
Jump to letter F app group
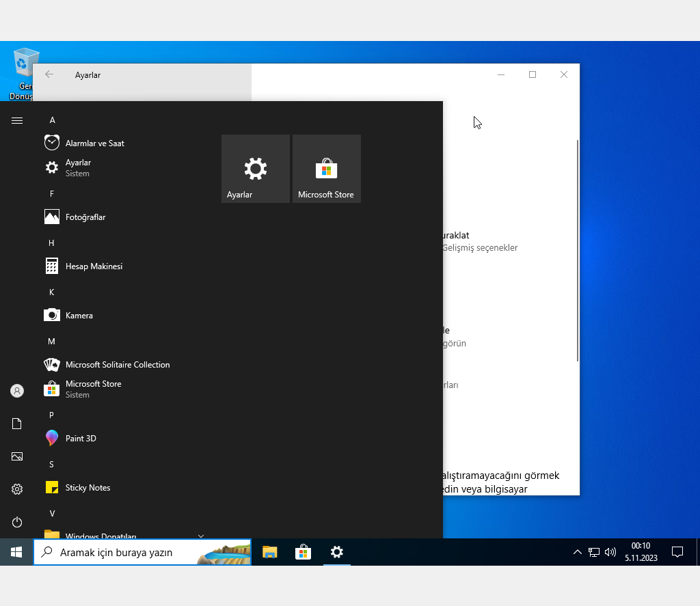pyautogui.click(x=52, y=193)
